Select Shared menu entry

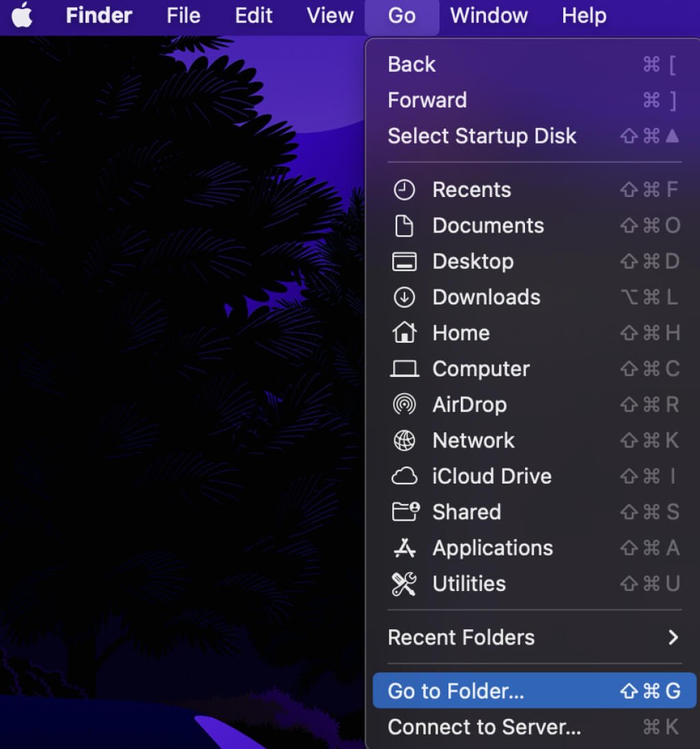point(535,512)
